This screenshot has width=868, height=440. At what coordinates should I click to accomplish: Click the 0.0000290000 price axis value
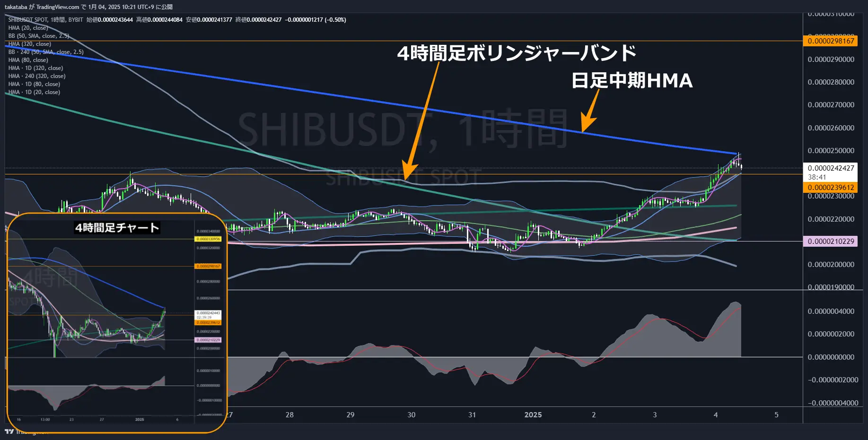tap(831, 60)
